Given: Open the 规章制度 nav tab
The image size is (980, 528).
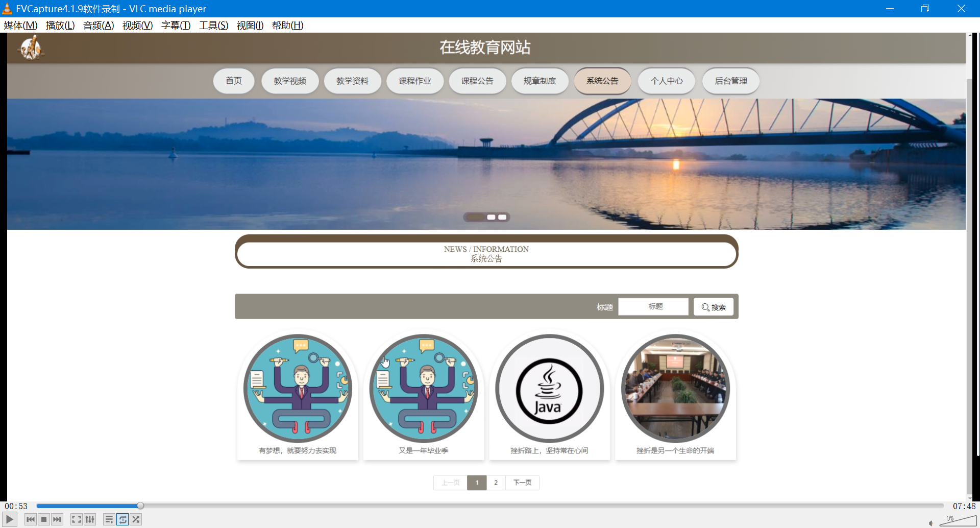Looking at the screenshot, I should 540,81.
